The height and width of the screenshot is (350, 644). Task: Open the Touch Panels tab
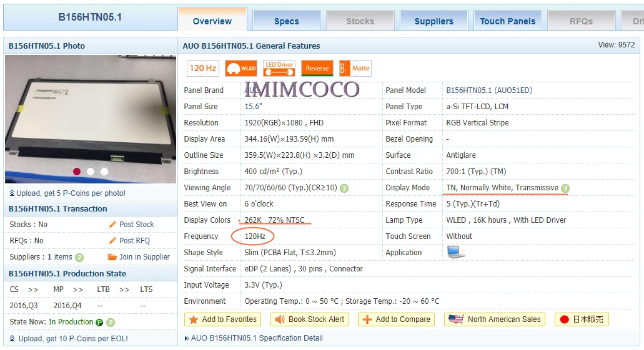(508, 21)
